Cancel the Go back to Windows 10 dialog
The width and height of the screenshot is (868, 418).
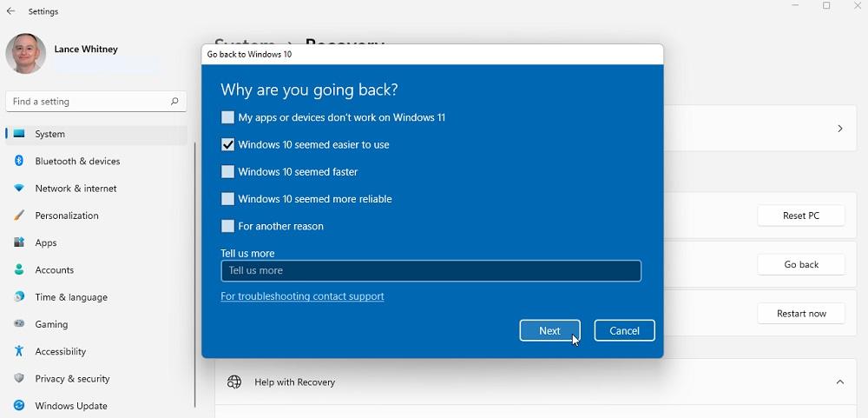tap(624, 331)
